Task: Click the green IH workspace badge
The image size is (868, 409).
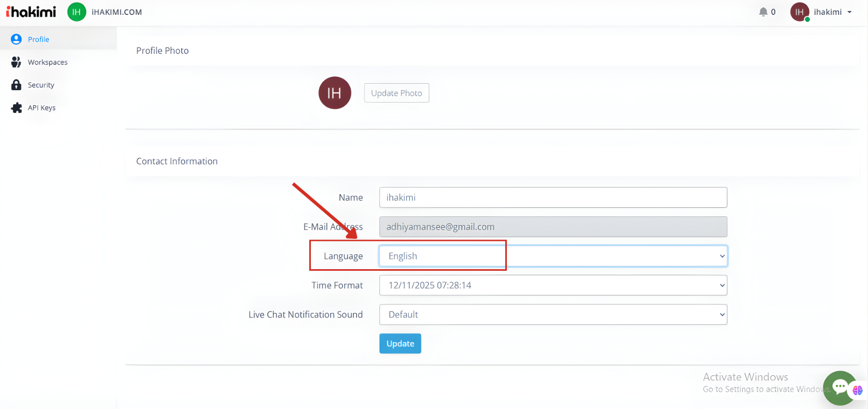Action: point(77,12)
